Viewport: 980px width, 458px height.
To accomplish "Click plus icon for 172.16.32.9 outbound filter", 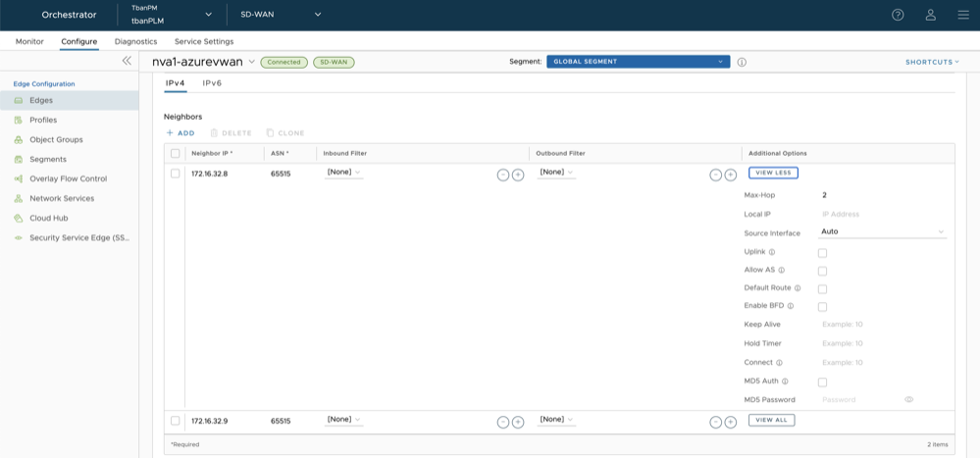I will click(x=731, y=422).
